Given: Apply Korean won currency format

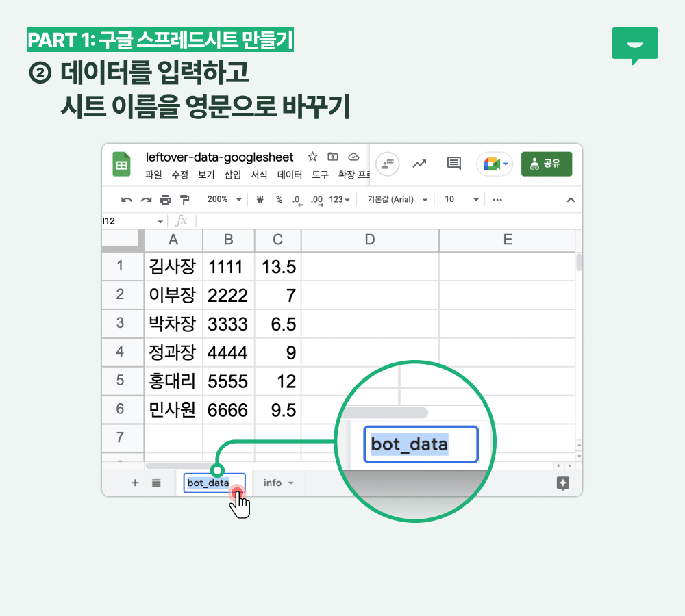Looking at the screenshot, I should pyautogui.click(x=260, y=199).
